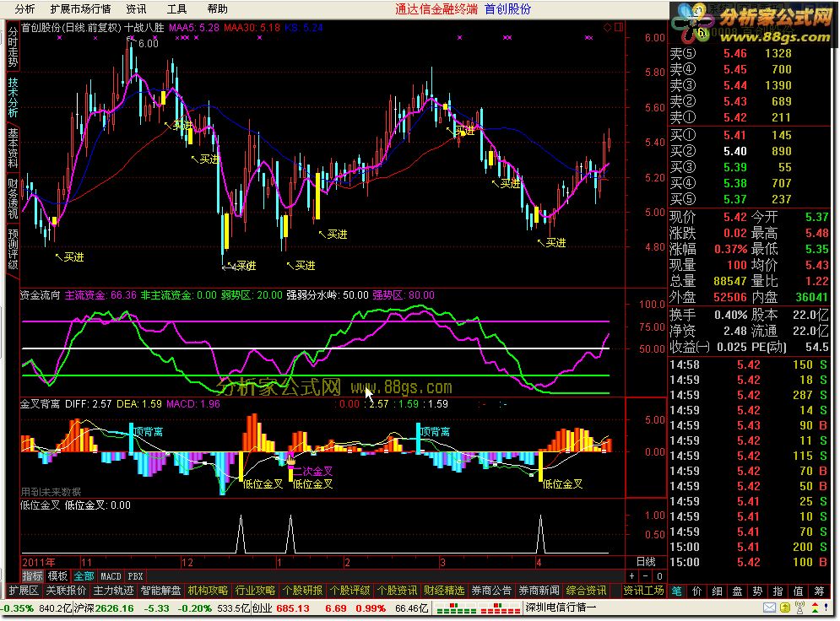
Task: Select the 价 tab in quote panel
Action: [697, 591]
